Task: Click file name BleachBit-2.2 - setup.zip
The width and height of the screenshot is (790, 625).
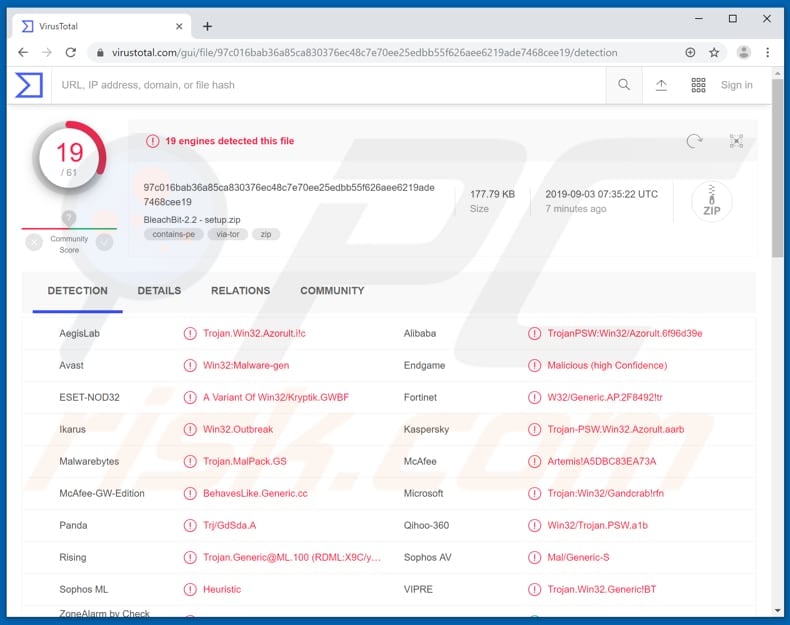Action: click(191, 220)
